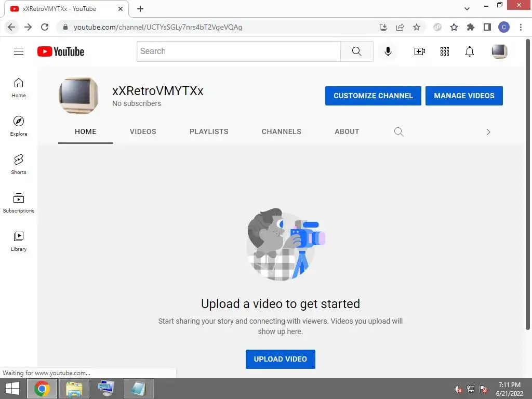The height and width of the screenshot is (399, 532).
Task: Open the Create video camera icon
Action: pos(420,51)
